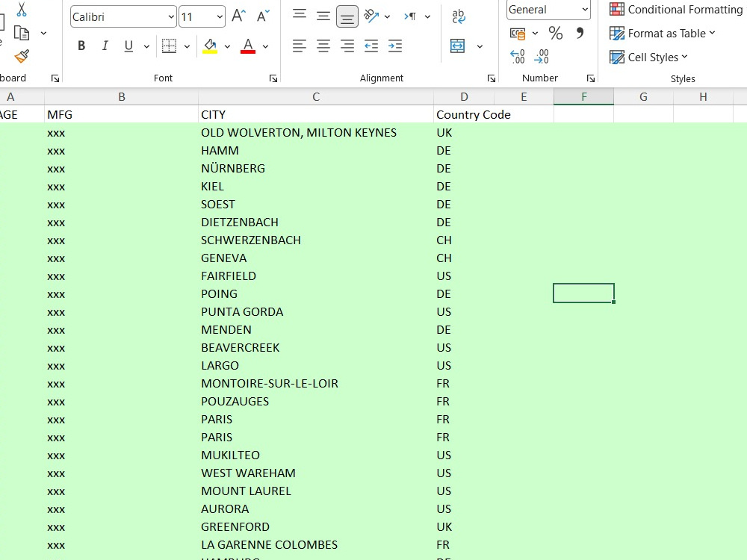Select the GENEVA cell
747x560 pixels.
[316, 258]
